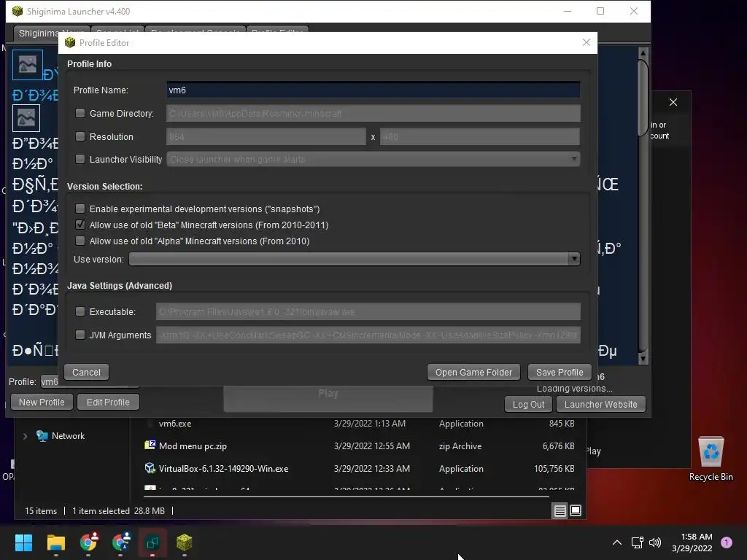
Task: Enable the Resolution checkbox
Action: coord(80,136)
